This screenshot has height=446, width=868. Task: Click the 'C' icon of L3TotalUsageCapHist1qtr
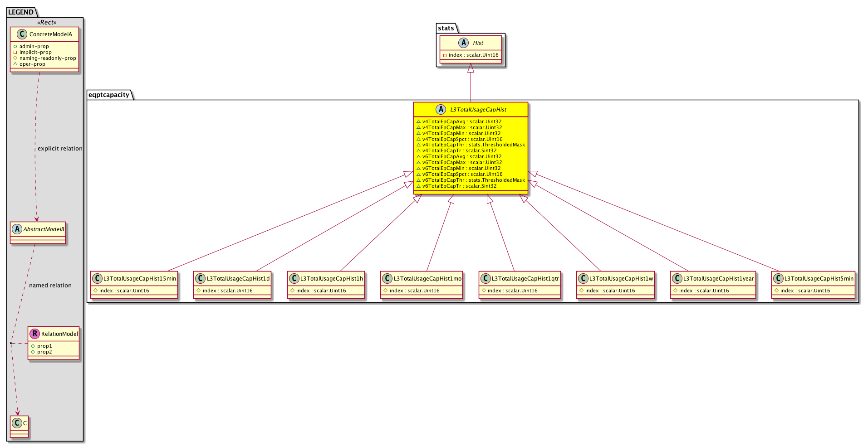pyautogui.click(x=485, y=279)
